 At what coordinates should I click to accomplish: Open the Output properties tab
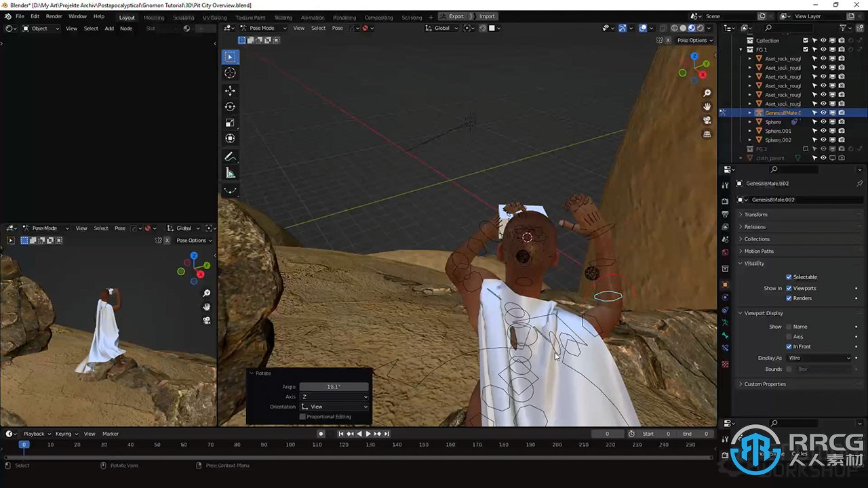tap(725, 214)
